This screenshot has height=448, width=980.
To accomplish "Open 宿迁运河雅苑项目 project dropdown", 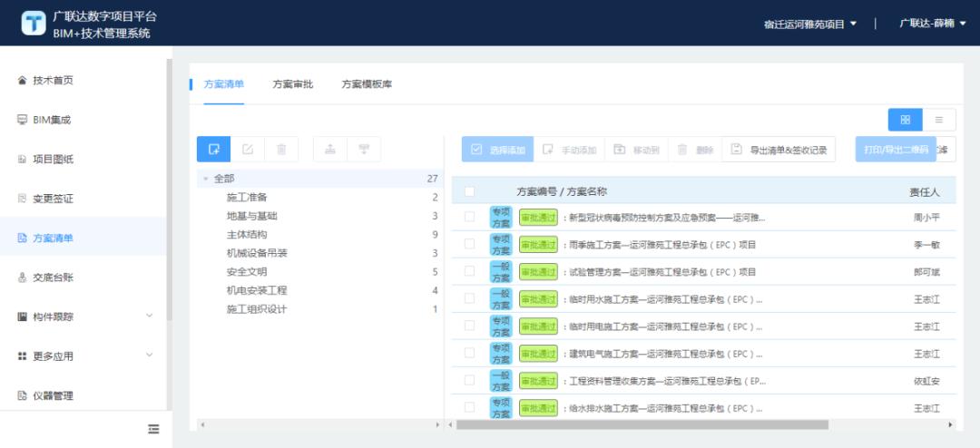I will [x=809, y=24].
